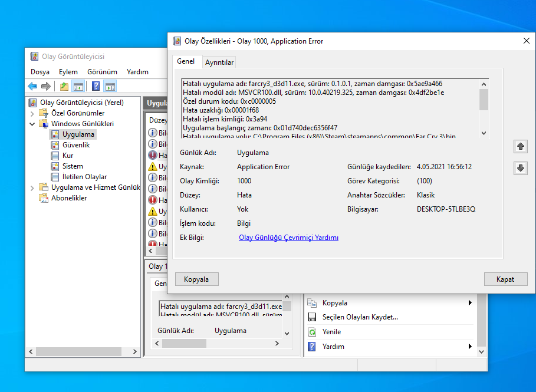536x392 pixels.
Task: Click the Olay Özellikleri dialog title icon
Action: 177,41
